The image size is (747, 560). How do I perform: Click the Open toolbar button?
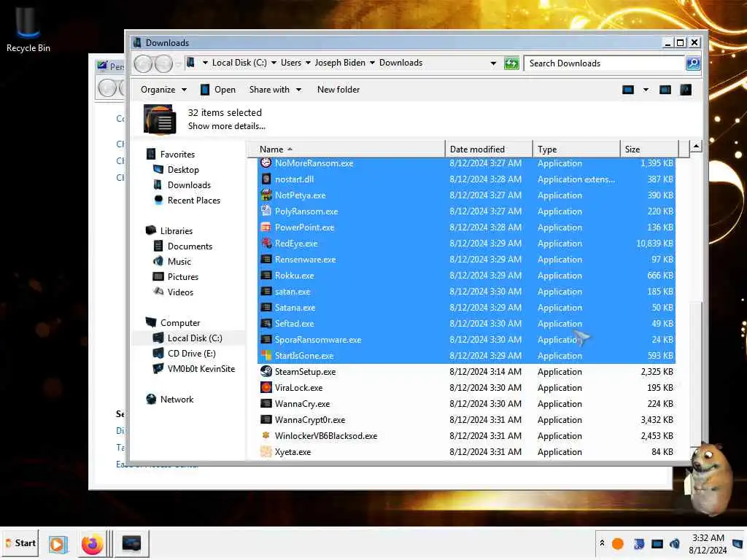218,90
